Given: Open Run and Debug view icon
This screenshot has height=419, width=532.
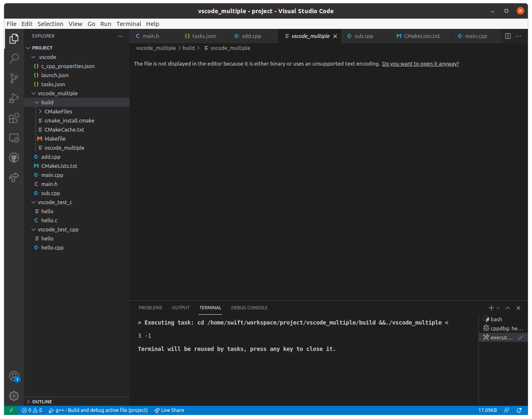Looking at the screenshot, I should (x=14, y=98).
